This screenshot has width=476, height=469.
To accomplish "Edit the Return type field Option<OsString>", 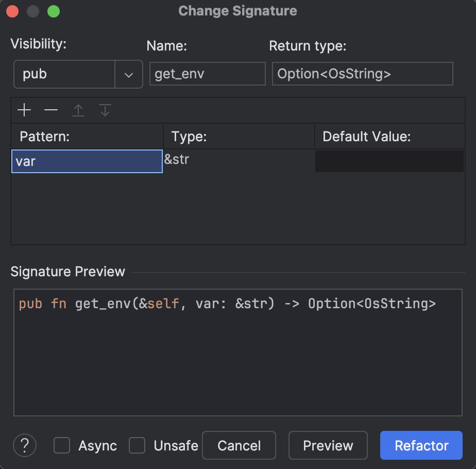I will pyautogui.click(x=362, y=74).
